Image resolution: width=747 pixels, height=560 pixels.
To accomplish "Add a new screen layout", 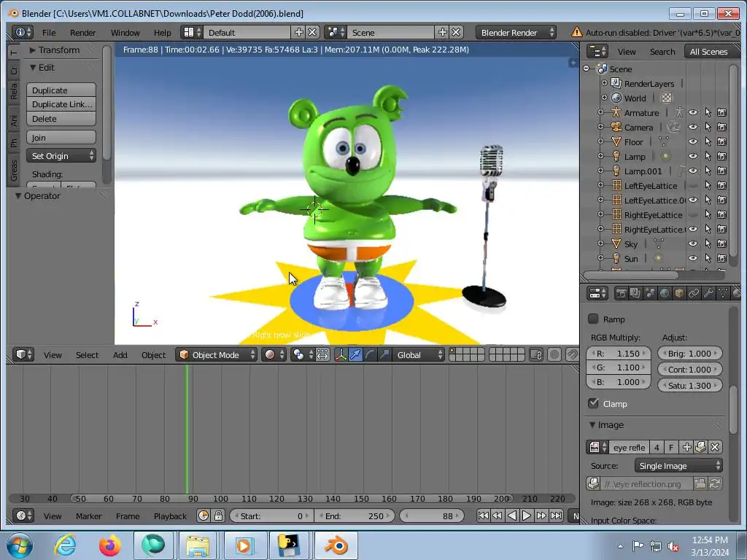I will click(298, 32).
